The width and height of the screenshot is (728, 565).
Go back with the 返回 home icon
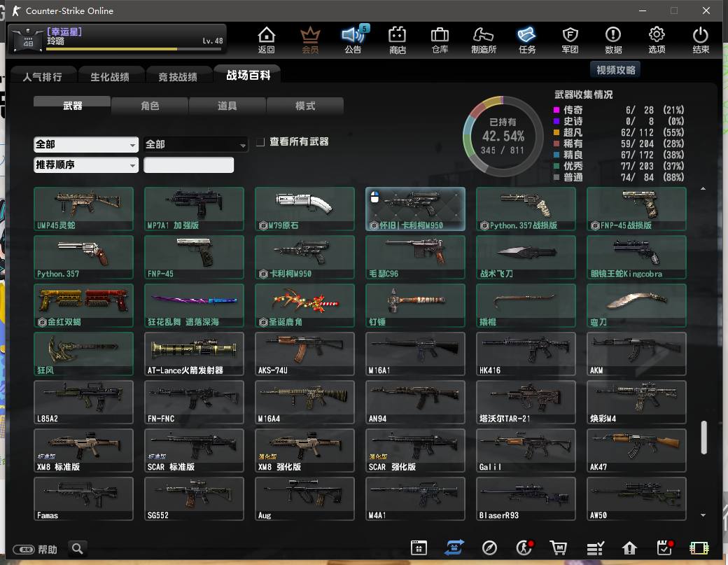(267, 40)
